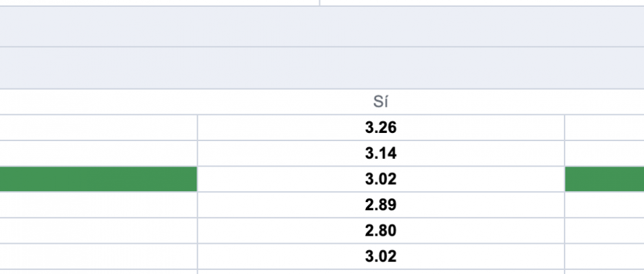
Task: Click the 3.02 cell below 2.80
Action: click(x=381, y=256)
